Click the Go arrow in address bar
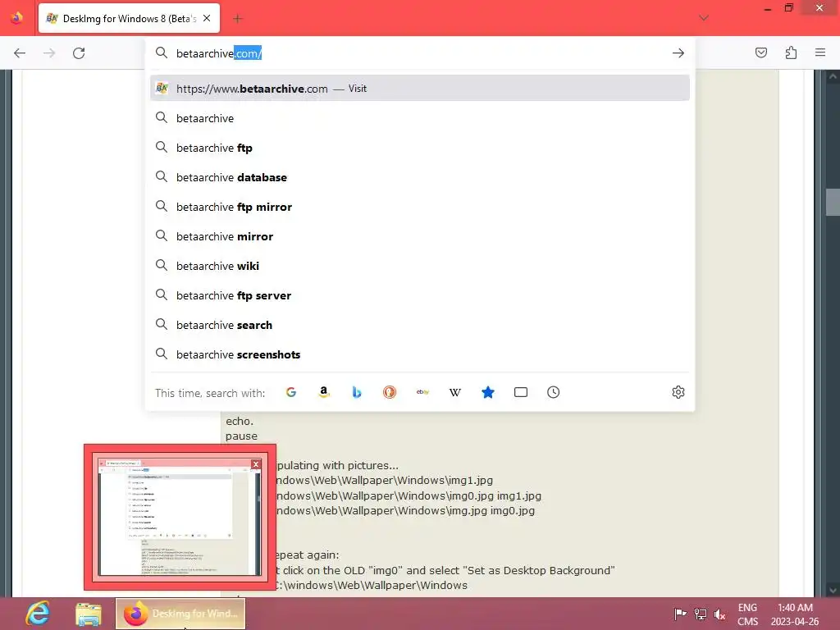The height and width of the screenshot is (630, 840). [678, 53]
